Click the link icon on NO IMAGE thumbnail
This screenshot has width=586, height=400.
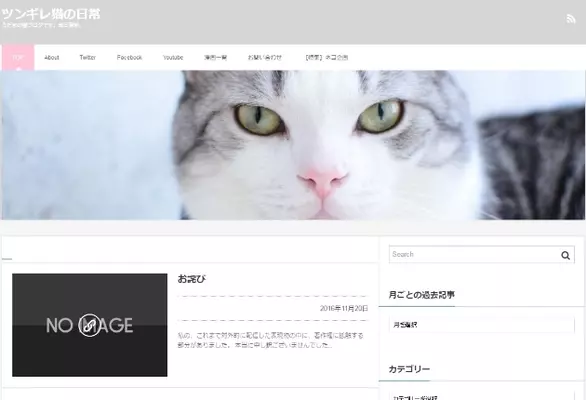(89, 325)
